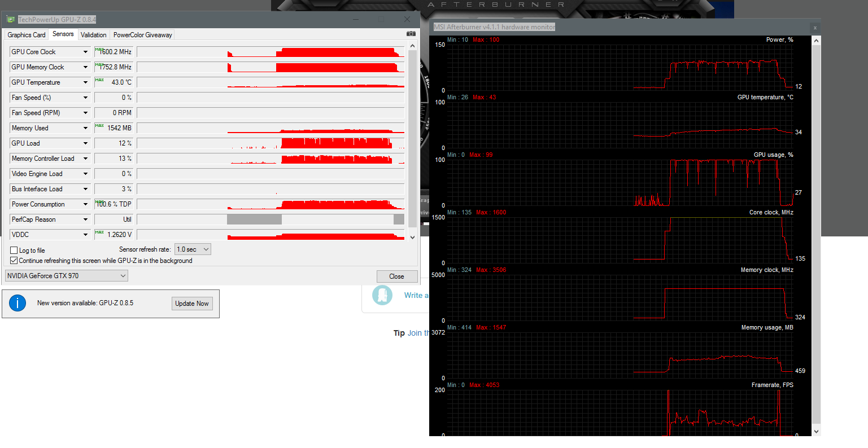868x448 pixels.
Task: Click GPU-Z sensor list scroll down arrow
Action: pos(412,238)
